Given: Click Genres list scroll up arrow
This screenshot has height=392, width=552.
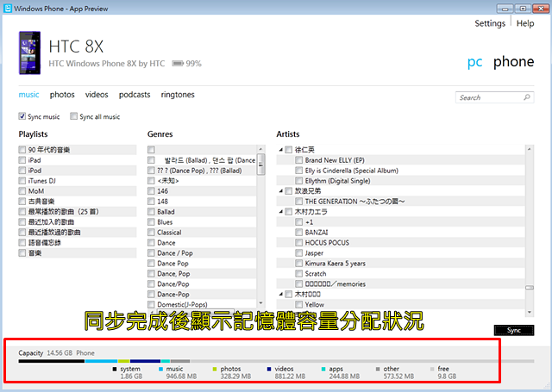Looking at the screenshot, I should [x=260, y=149].
